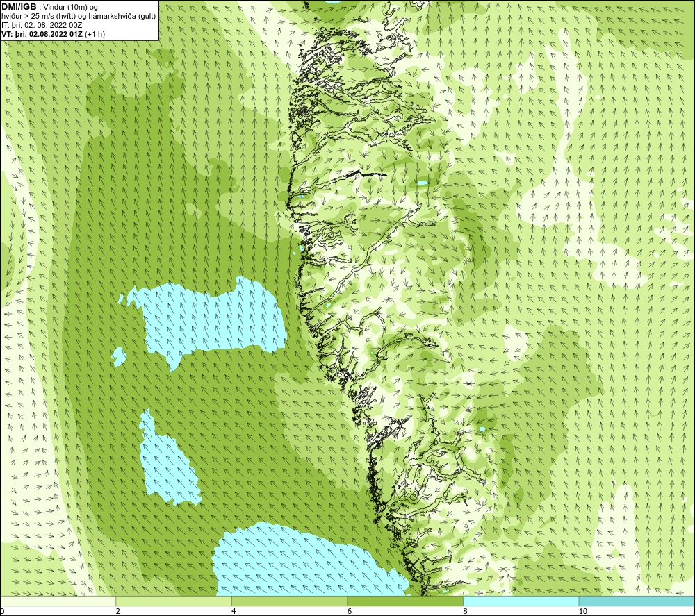695x616 pixels.
Task: Click the legend scale label '2'
Action: point(118,611)
